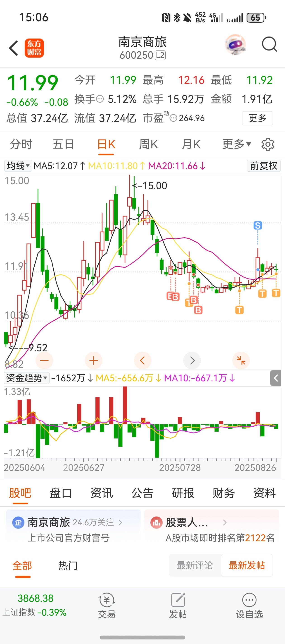Open the 资料 section tab
Viewport: 285px width, 644px height.
(264, 493)
